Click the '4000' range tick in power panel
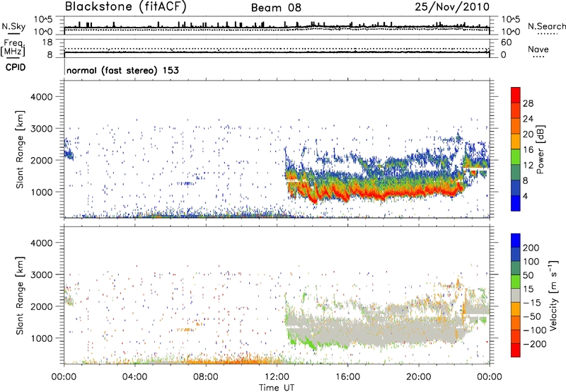This screenshot has width=566, height=392. tap(42, 97)
